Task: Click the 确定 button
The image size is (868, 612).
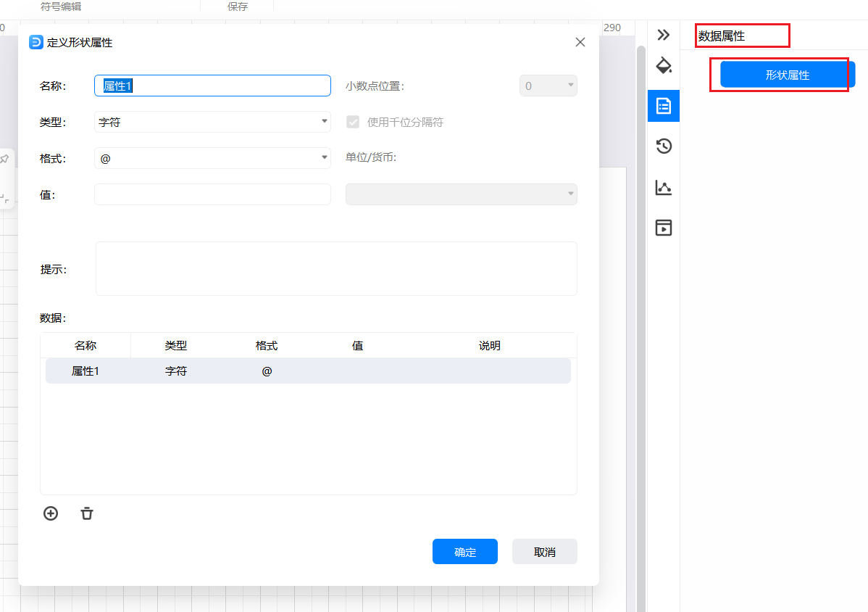Action: pos(464,552)
